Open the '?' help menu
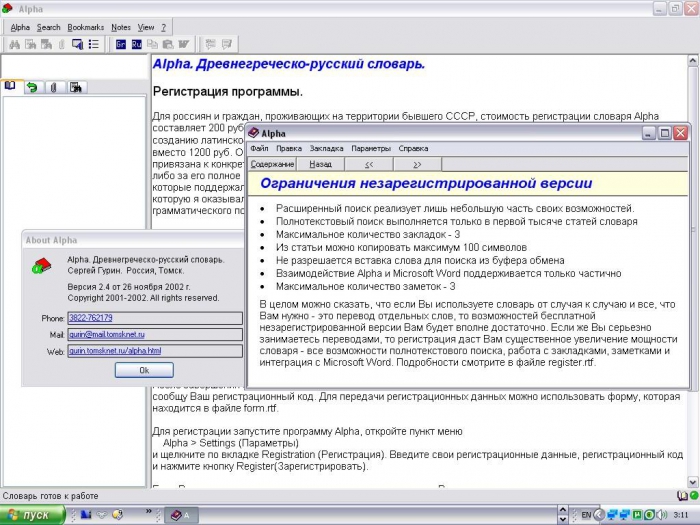This screenshot has width=700, height=525. pos(163,27)
